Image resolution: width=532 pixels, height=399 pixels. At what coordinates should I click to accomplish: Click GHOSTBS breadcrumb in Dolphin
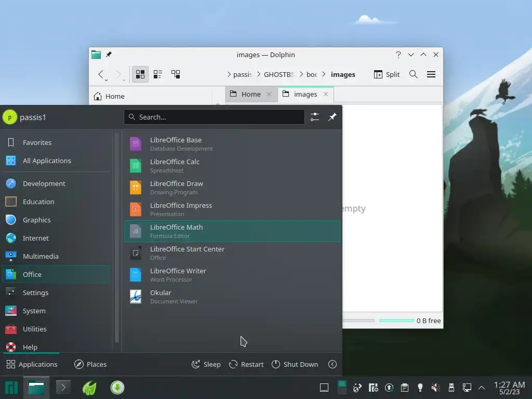pos(279,74)
